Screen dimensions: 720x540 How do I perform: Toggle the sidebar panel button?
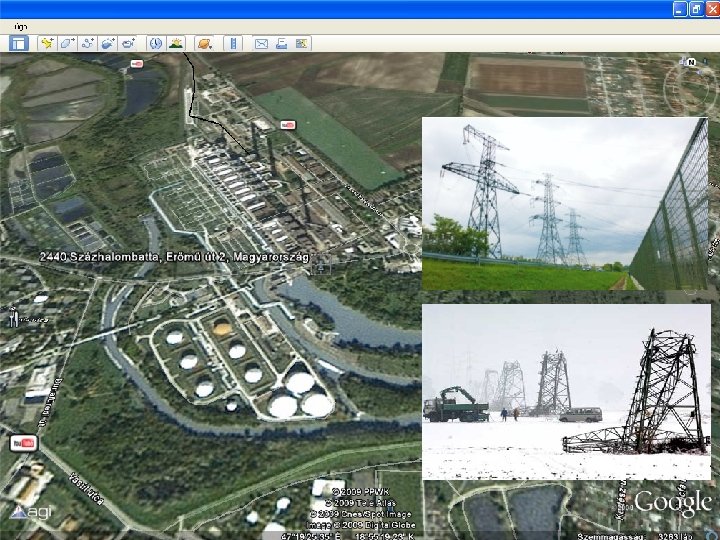click(18, 43)
